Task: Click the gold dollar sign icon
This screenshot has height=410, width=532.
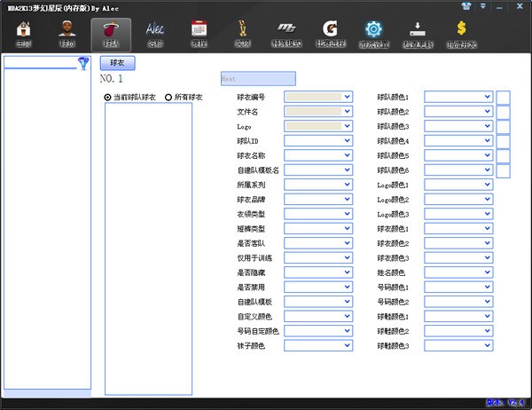Action: [461, 35]
